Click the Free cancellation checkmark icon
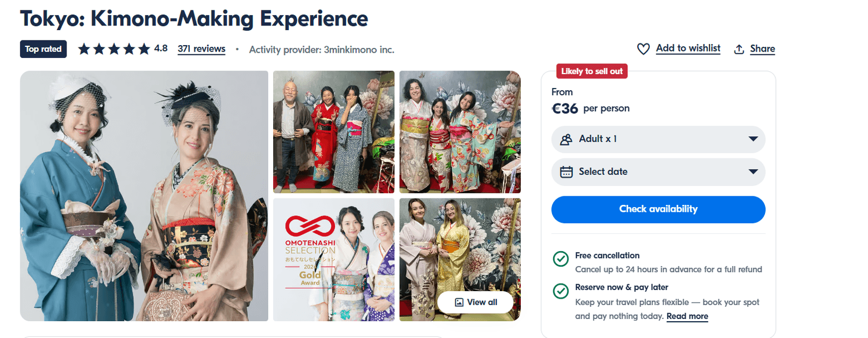The height and width of the screenshot is (338, 868). (x=561, y=259)
